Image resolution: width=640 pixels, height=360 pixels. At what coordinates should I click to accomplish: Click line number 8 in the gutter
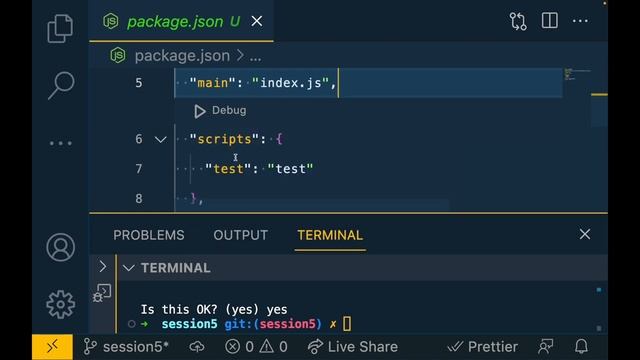pos(139,199)
